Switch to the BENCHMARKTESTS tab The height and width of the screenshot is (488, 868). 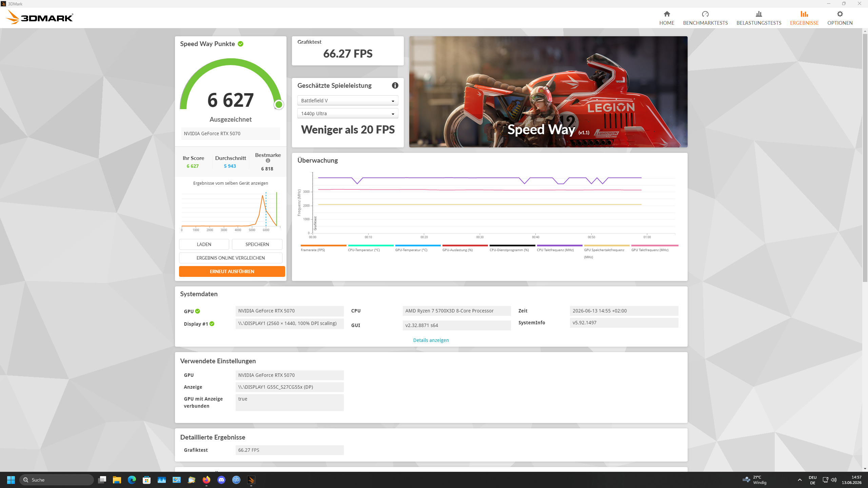(x=705, y=18)
